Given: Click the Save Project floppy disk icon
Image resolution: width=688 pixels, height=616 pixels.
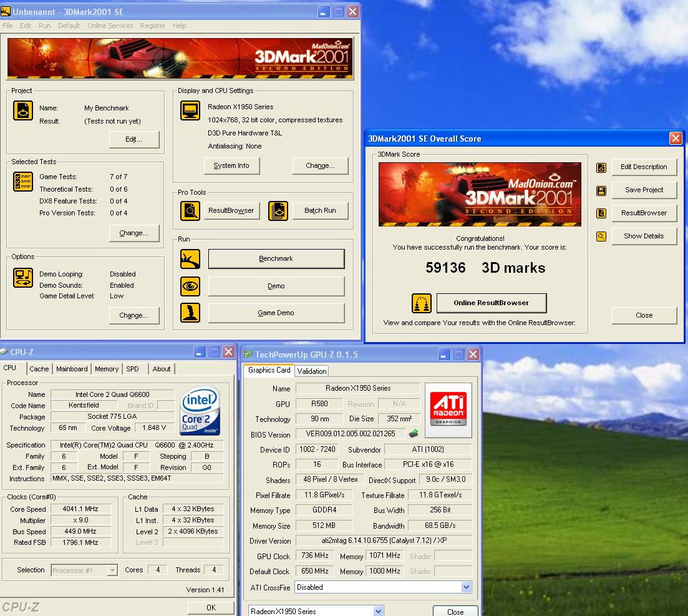Looking at the screenshot, I should [x=601, y=190].
